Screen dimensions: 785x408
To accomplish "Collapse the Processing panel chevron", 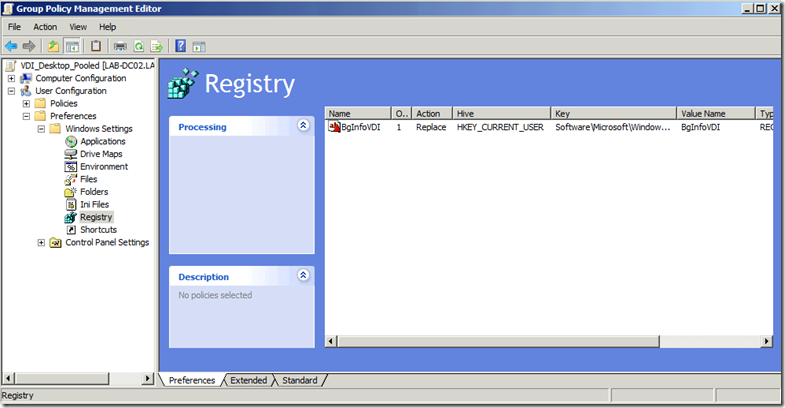I will 303,125.
